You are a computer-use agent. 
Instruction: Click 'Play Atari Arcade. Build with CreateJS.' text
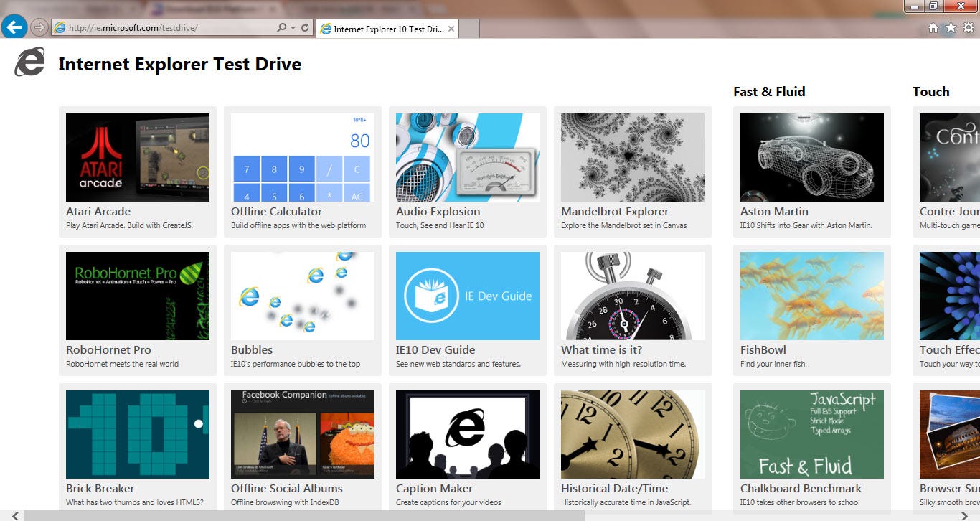(130, 225)
